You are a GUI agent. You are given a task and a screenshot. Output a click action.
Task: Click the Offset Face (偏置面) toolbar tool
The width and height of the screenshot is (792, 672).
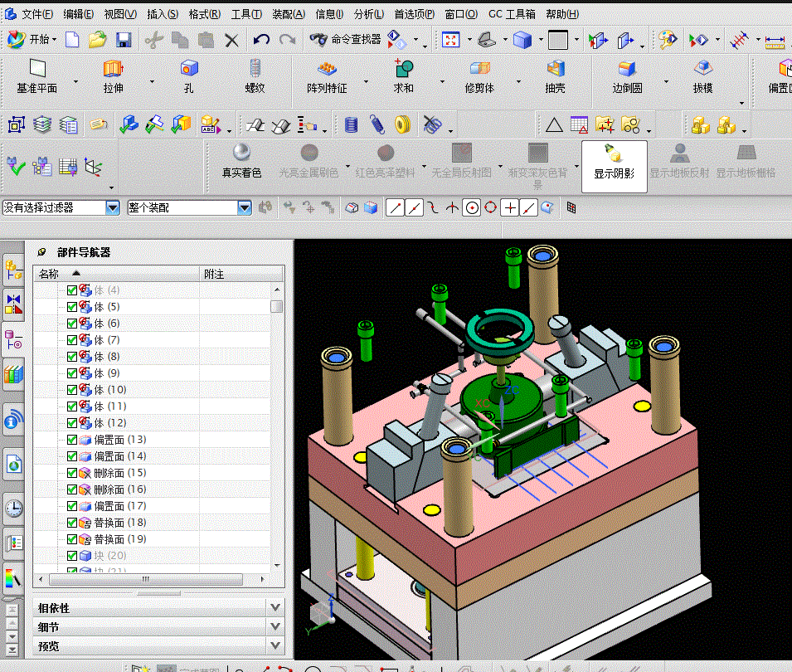coord(780,76)
